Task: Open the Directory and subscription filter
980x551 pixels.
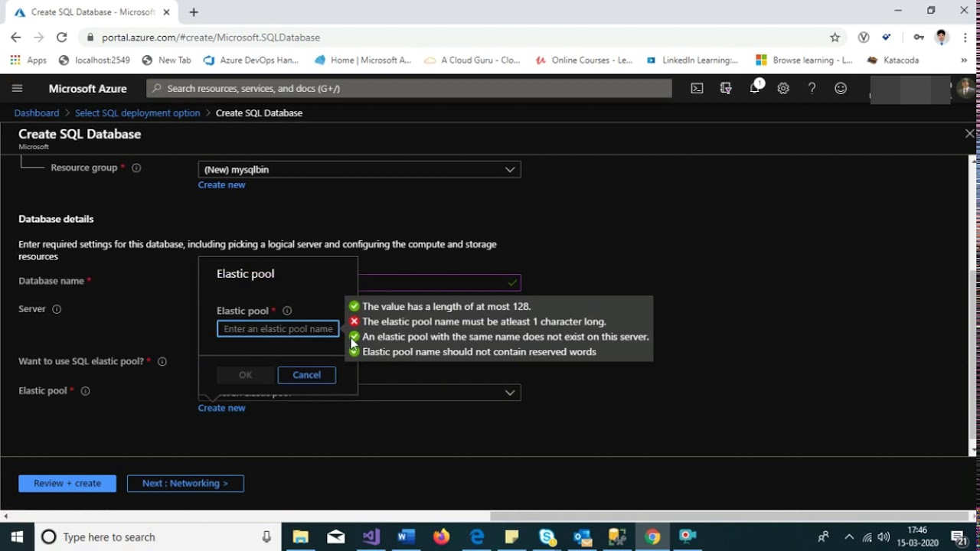Action: 726,88
